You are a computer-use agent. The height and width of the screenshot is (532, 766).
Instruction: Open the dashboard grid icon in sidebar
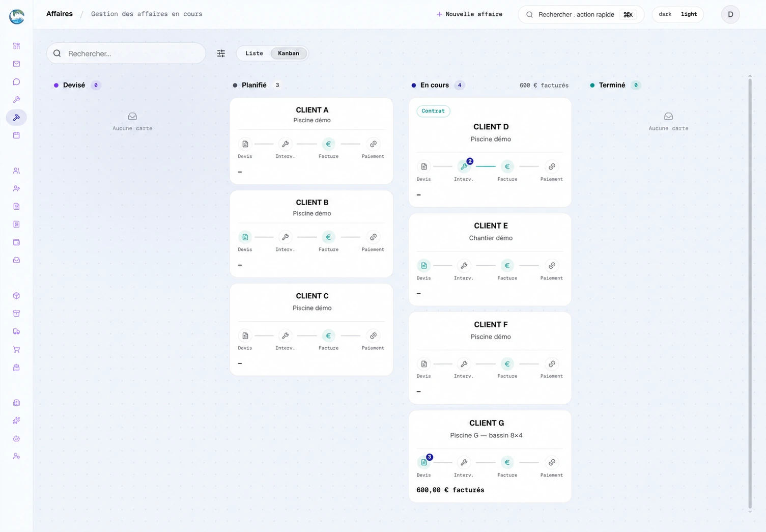pos(16,46)
